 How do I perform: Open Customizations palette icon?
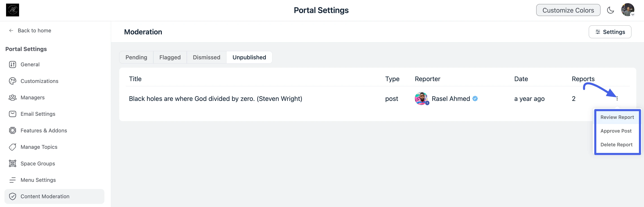[x=13, y=81]
